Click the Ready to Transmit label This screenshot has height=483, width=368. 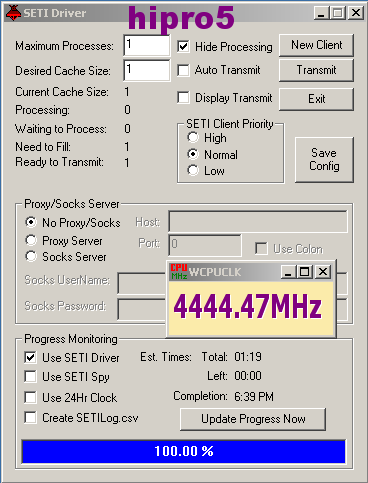pos(59,162)
